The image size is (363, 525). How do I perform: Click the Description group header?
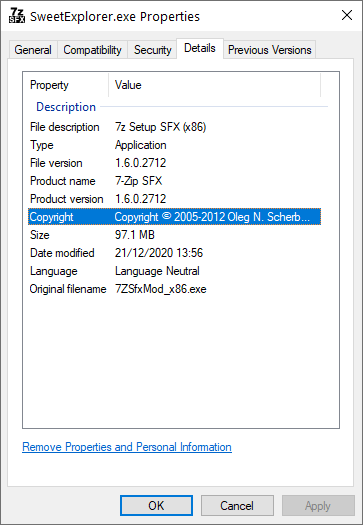pos(66,107)
